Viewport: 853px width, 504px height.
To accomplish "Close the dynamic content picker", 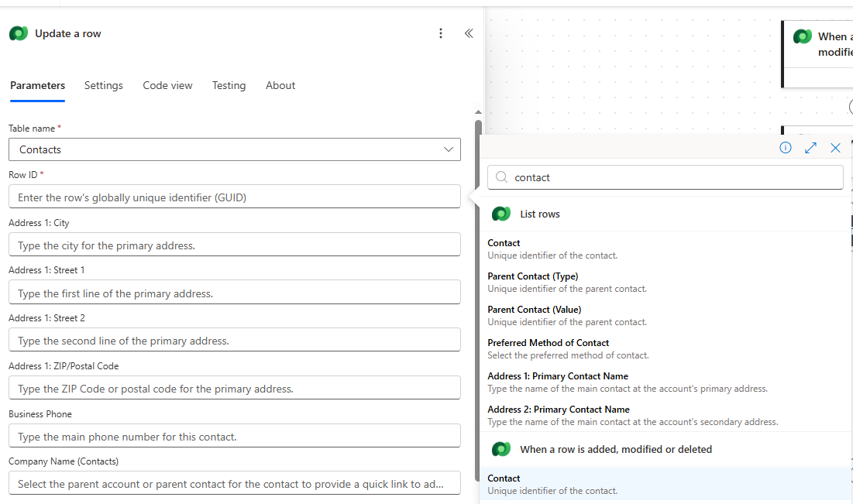I will (x=835, y=147).
